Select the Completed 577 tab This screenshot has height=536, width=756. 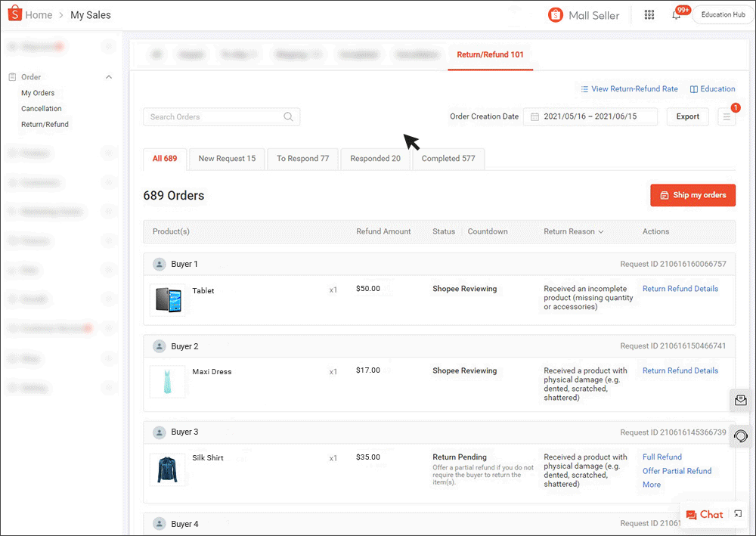(448, 159)
